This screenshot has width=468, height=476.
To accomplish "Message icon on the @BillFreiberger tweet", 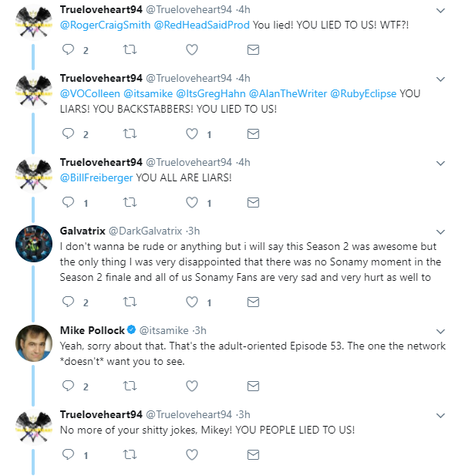I will (253, 202).
